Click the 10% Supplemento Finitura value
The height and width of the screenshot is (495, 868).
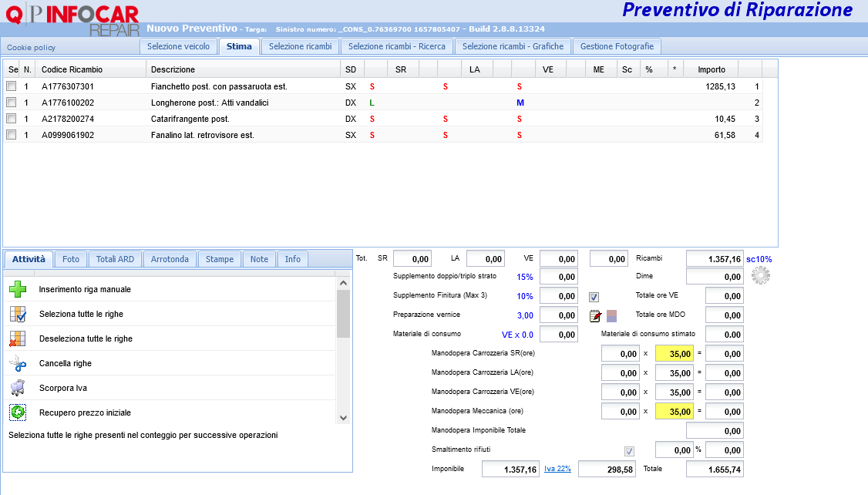[x=525, y=296]
